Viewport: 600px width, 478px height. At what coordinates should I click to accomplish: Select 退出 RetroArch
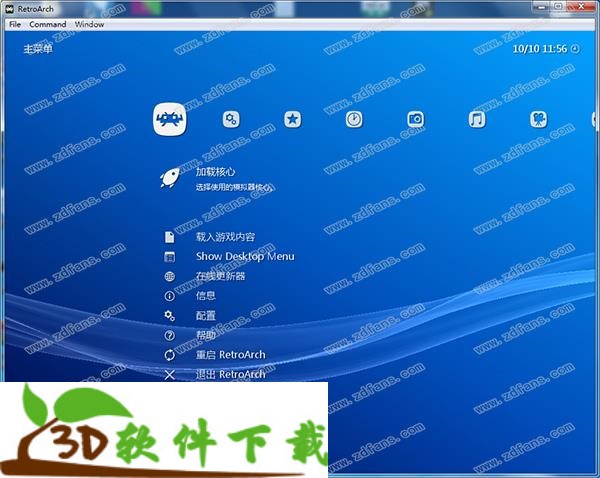click(x=231, y=374)
